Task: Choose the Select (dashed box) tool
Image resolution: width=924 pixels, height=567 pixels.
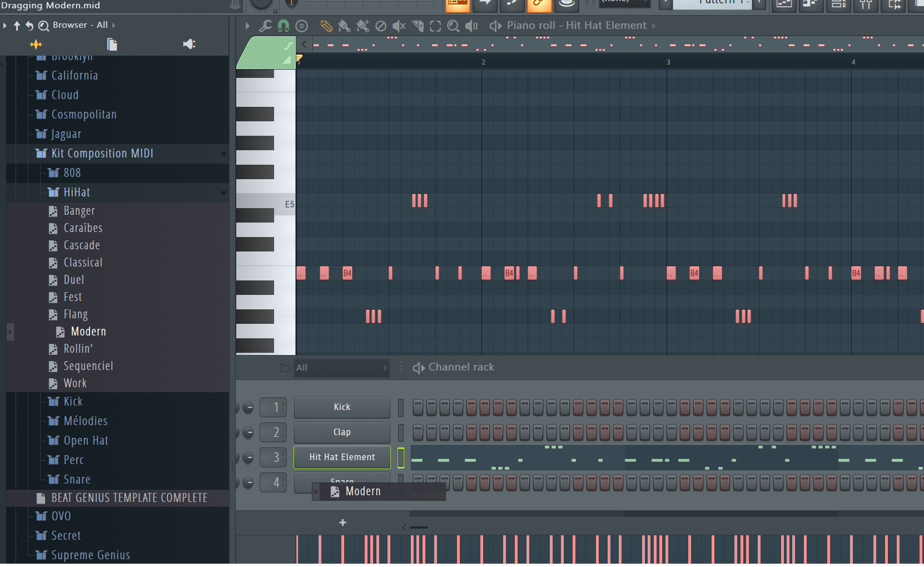Action: coord(435,26)
